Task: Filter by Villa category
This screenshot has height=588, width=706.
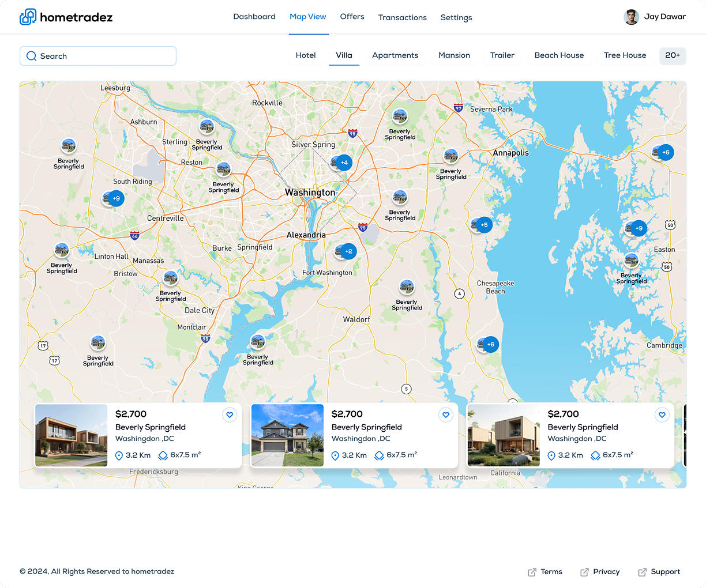Action: point(344,55)
